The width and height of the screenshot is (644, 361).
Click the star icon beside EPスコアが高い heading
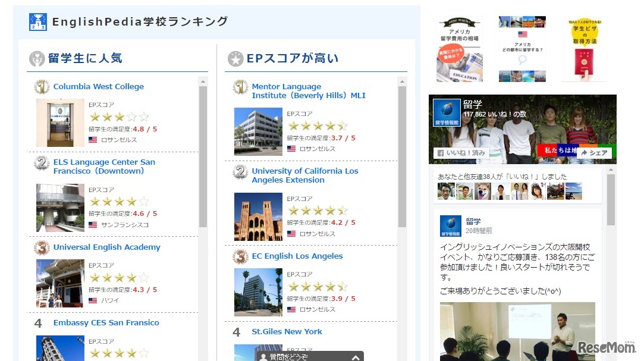point(235,58)
